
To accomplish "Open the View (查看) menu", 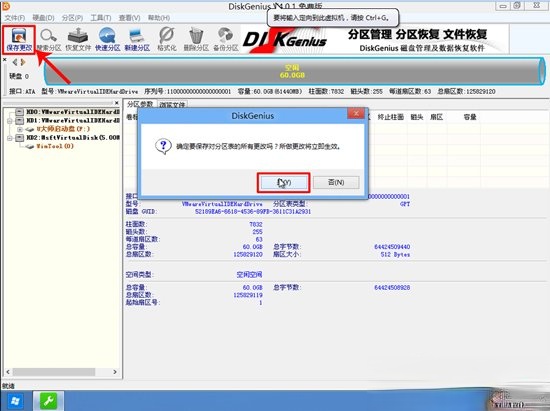I will point(129,18).
